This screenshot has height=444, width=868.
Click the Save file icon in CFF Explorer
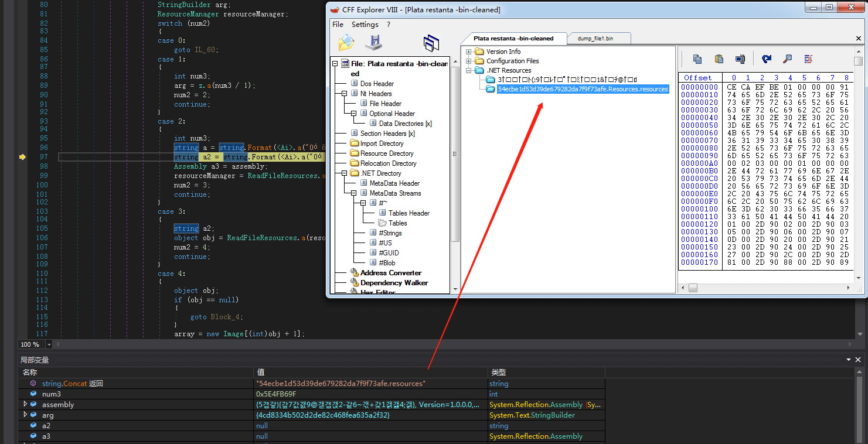point(373,43)
